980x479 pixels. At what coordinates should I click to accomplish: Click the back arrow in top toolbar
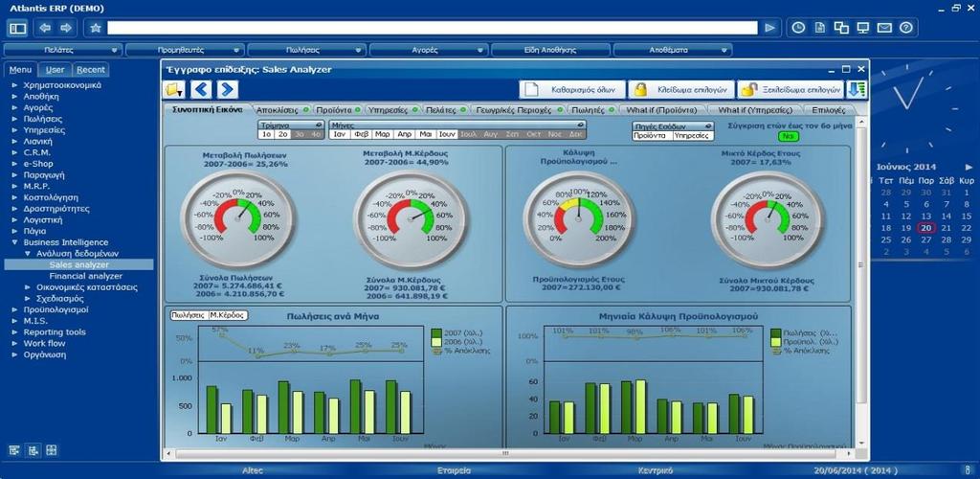click(45, 28)
